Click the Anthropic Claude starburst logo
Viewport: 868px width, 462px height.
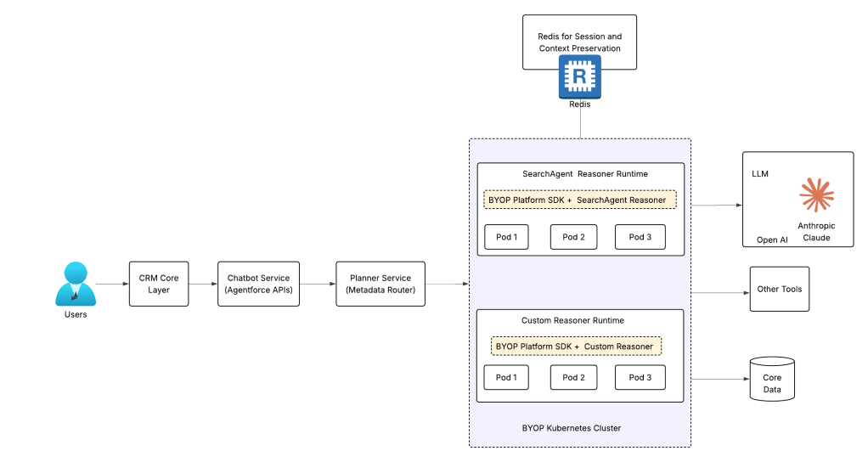816,194
